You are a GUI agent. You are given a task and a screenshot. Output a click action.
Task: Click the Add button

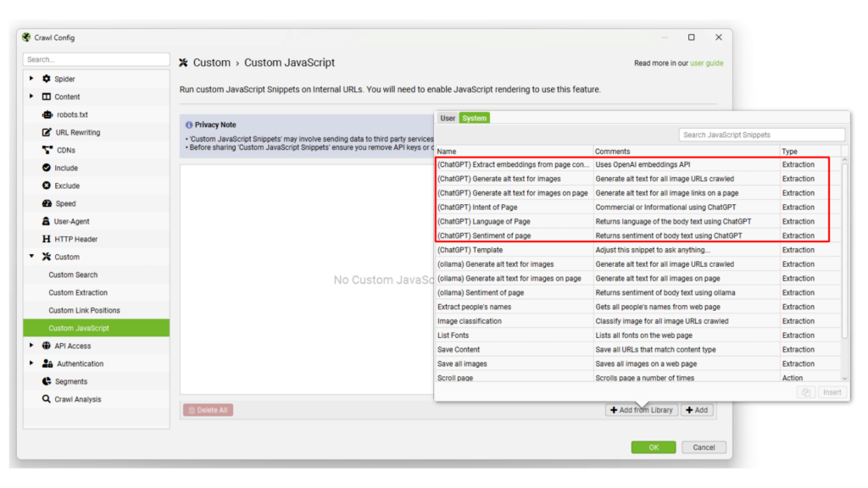point(697,410)
